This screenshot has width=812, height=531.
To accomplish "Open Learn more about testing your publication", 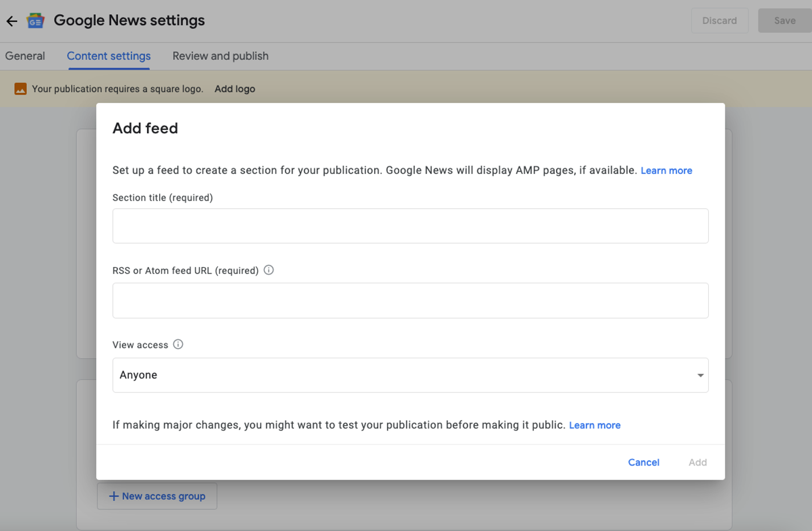I will 595,425.
